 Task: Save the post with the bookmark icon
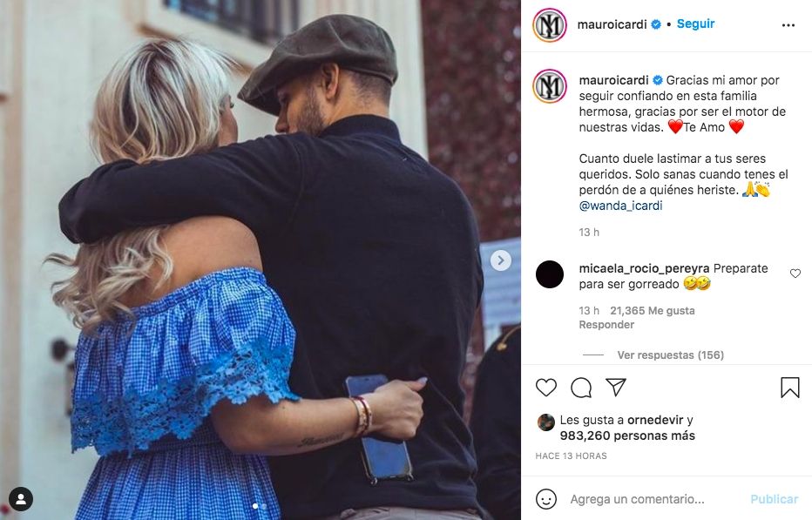click(x=789, y=388)
